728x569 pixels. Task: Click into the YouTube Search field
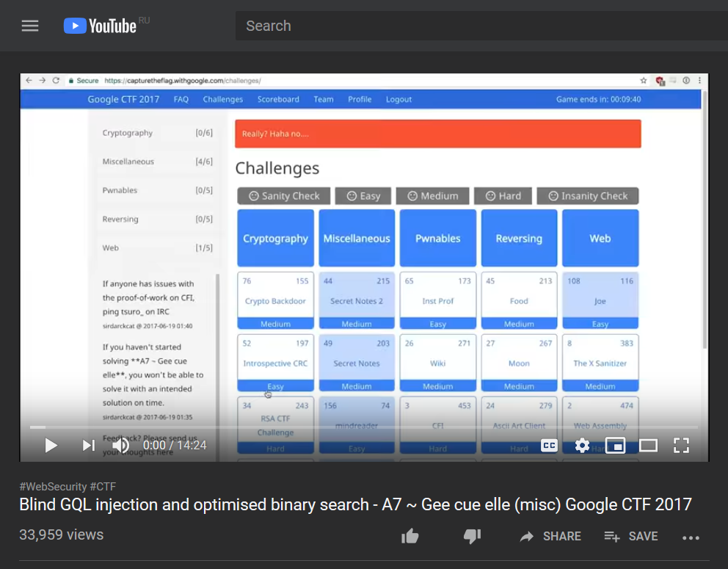click(x=481, y=26)
